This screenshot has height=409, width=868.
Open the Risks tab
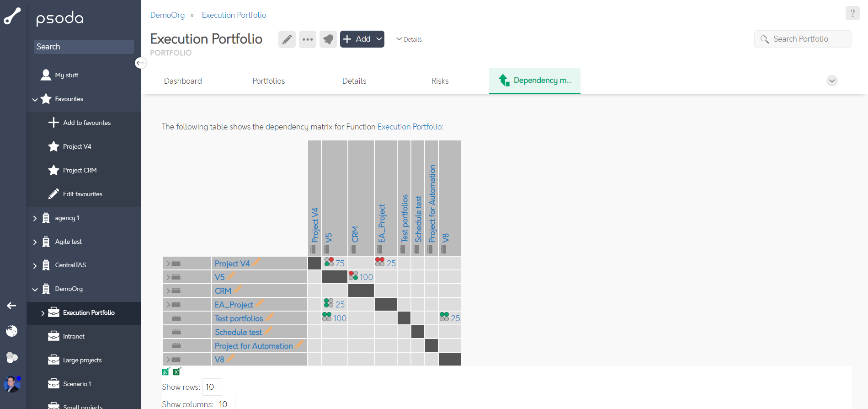[x=439, y=81]
